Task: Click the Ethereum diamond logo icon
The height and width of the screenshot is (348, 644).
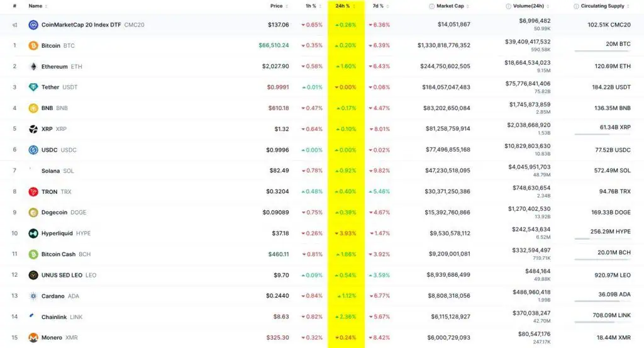Action: [x=33, y=66]
